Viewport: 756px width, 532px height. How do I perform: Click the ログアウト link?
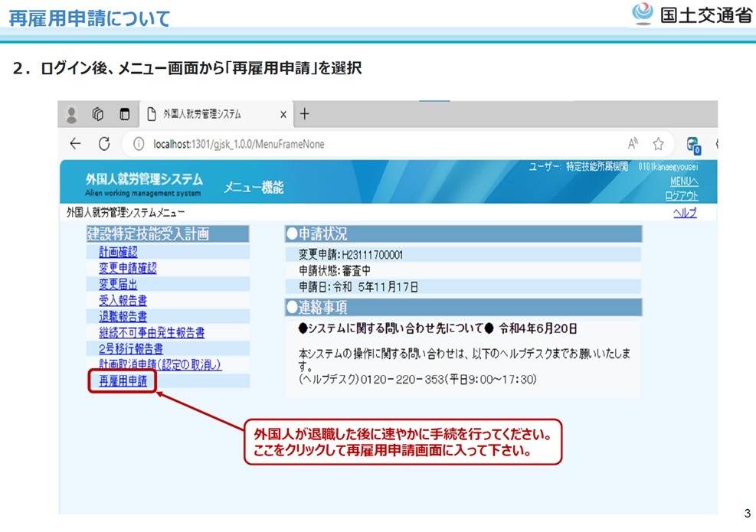681,196
